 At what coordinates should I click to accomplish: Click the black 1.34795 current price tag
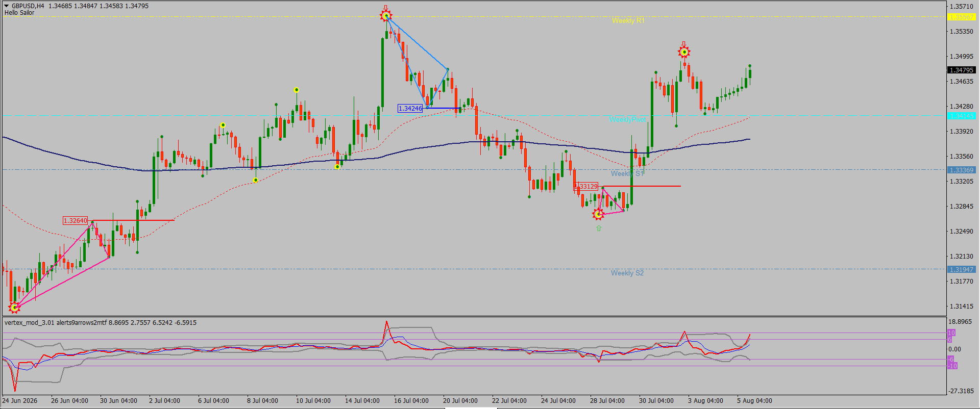click(x=961, y=70)
